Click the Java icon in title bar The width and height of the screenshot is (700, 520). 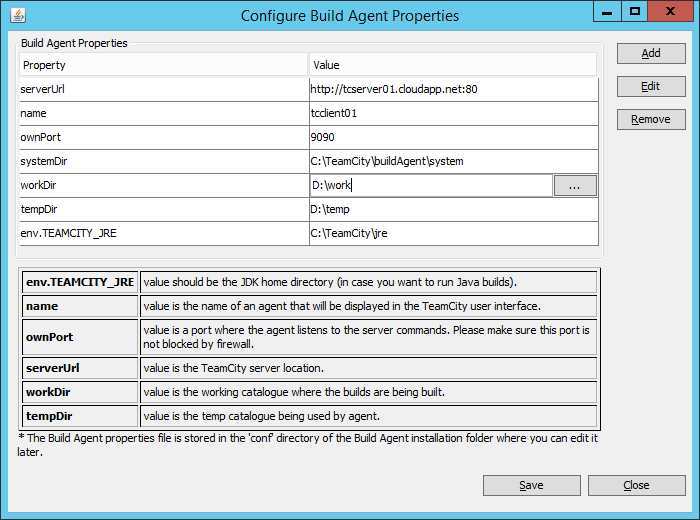[18, 15]
